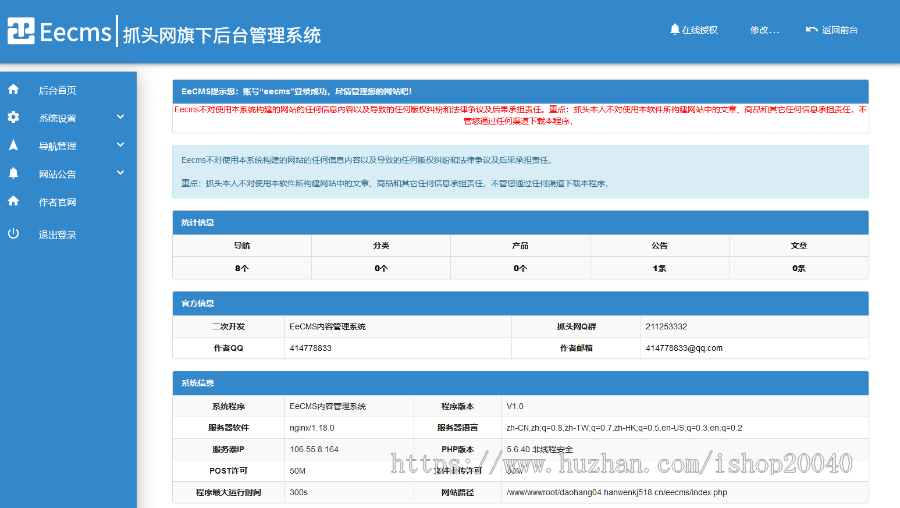
Task: Click the 服务器语言 value zh-CN string
Action: point(624,428)
